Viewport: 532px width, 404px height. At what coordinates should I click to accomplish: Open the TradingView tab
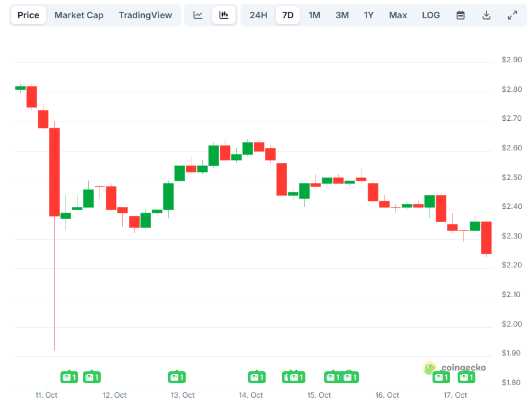[x=145, y=15]
